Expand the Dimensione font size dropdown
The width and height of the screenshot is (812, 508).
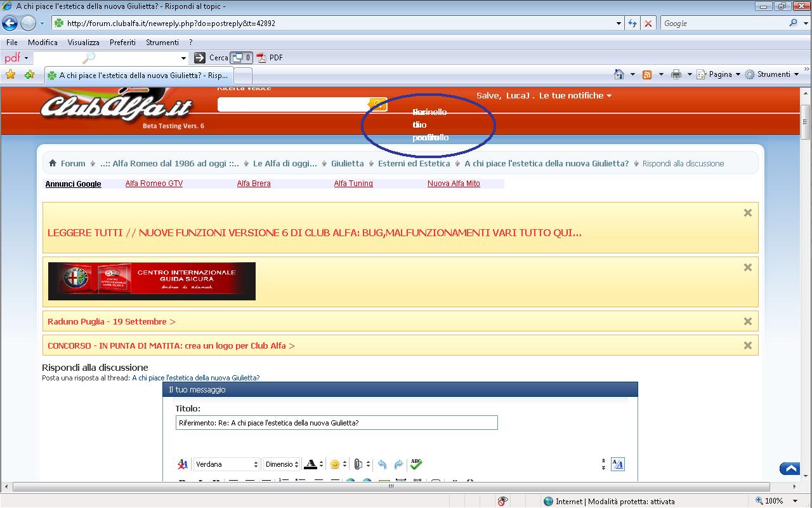[x=282, y=464]
